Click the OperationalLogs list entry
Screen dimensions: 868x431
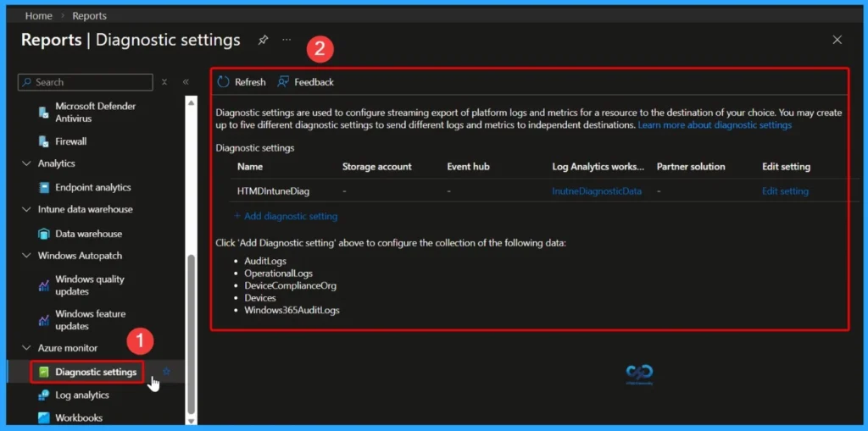coord(278,274)
